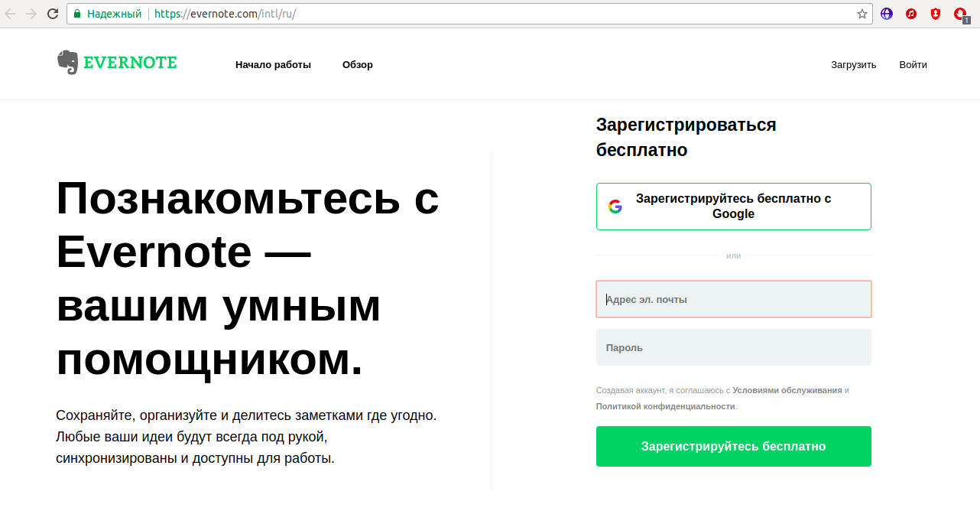Open the red shield extension icon
Screen dimensions: 980x511
[x=936, y=14]
